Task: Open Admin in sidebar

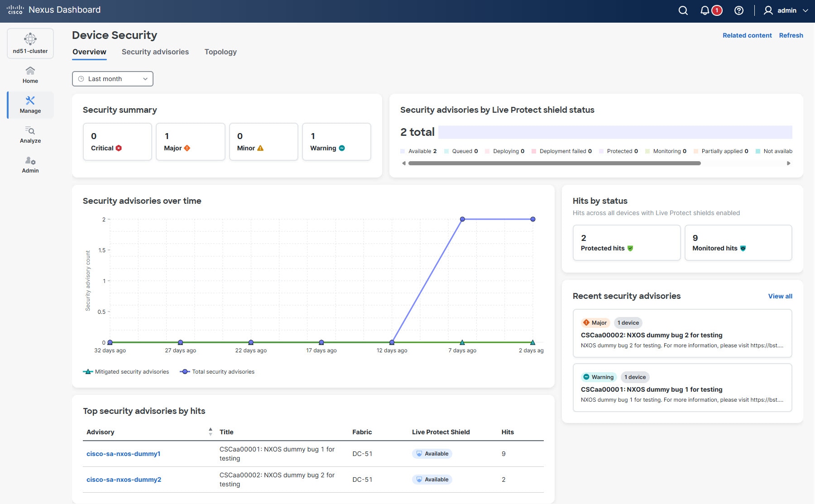Action: click(30, 165)
